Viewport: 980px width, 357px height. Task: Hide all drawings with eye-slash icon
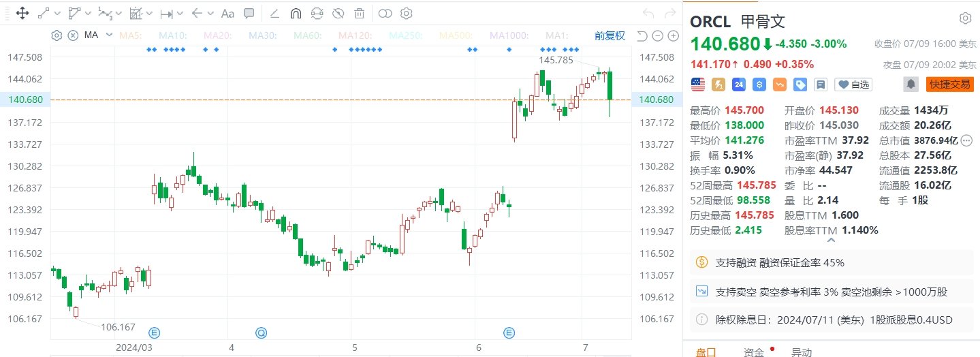tap(338, 13)
